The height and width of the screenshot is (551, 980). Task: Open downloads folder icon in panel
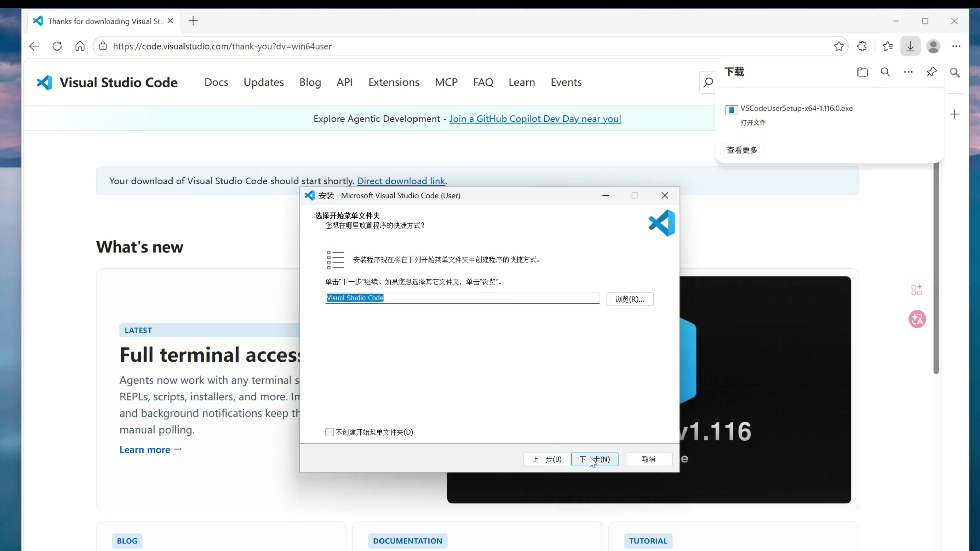862,72
